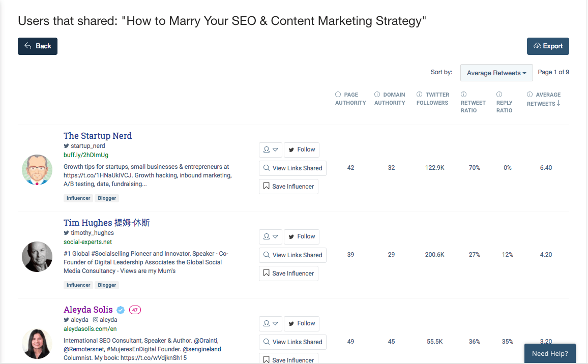This screenshot has height=364, width=588.
Task: Sort by Average Retweets column header
Action: (543, 99)
